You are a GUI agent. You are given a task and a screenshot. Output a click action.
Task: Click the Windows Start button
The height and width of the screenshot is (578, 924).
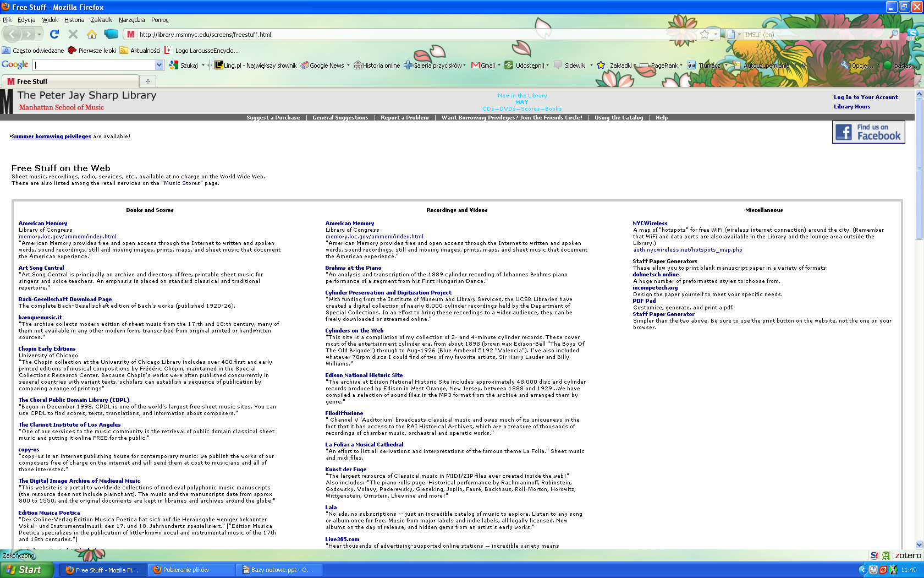(26, 570)
